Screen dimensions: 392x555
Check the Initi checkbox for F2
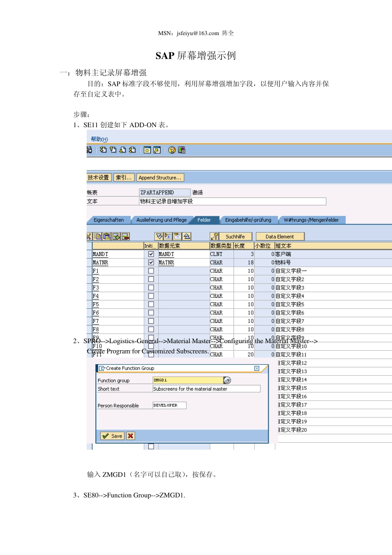click(151, 279)
